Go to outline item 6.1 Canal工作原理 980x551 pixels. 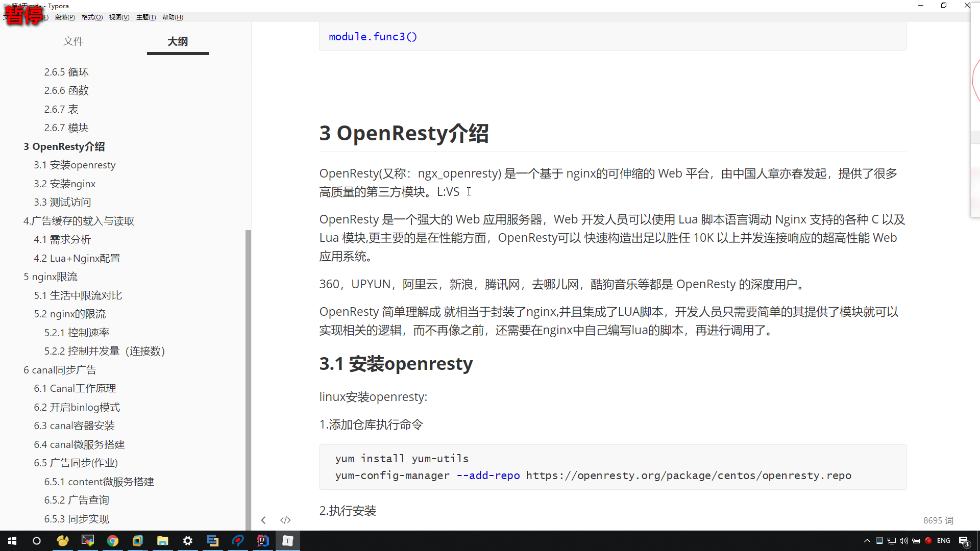(75, 388)
